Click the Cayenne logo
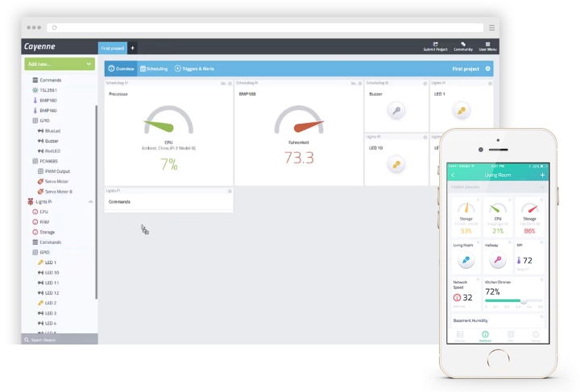Image resolution: width=580 pixels, height=392 pixels. point(39,47)
